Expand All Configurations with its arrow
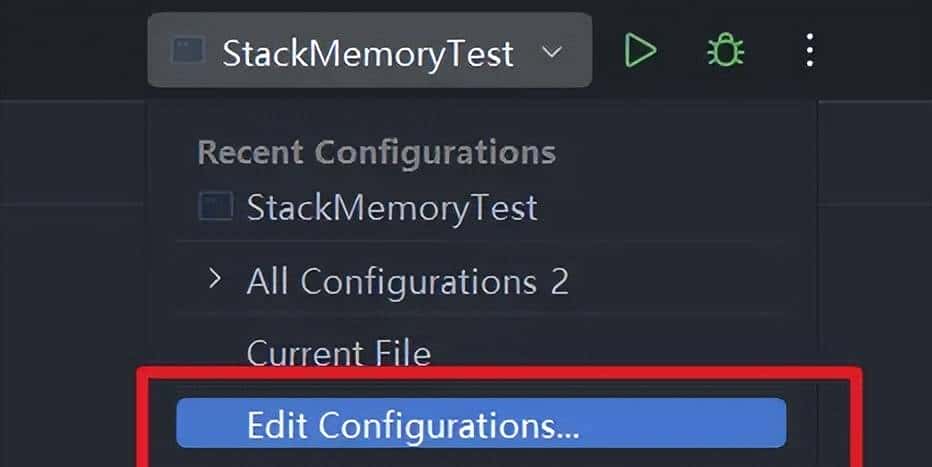Image resolution: width=932 pixels, height=467 pixels. click(214, 280)
